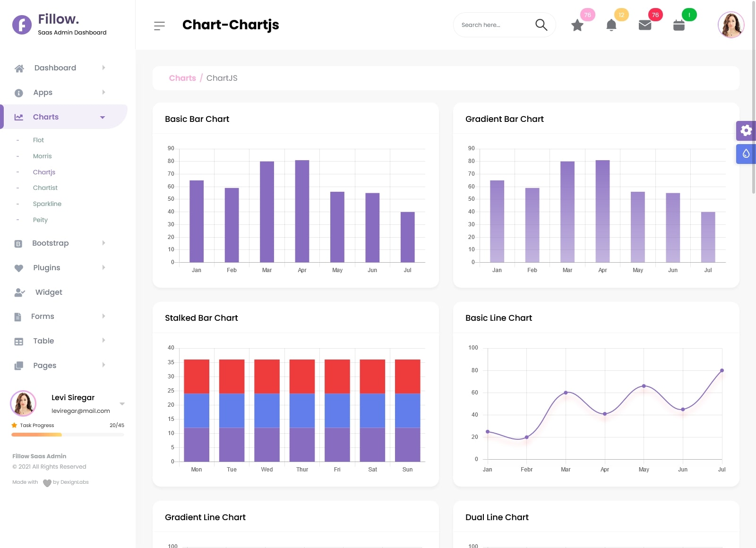Click the Task Progress bar
Viewport: 756px width, 548px height.
point(68,435)
